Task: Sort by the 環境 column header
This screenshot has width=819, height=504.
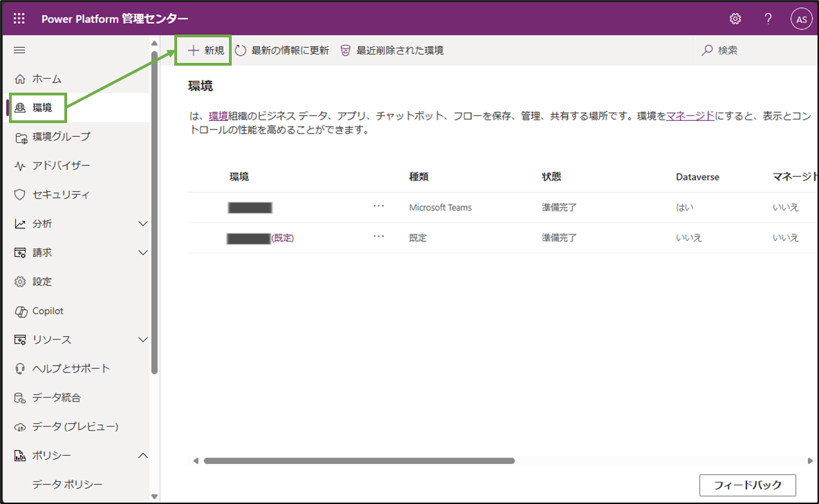Action: coord(239,177)
